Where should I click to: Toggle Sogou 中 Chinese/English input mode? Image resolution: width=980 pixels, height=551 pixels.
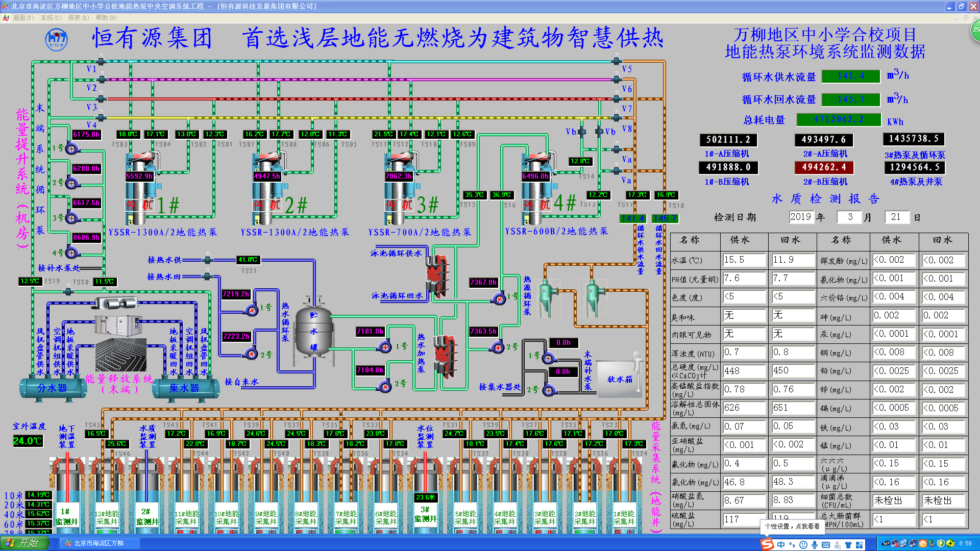[781, 545]
